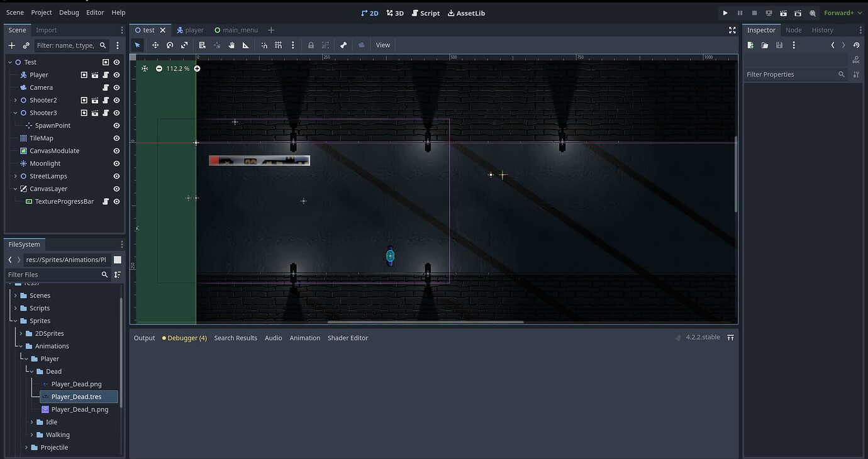Switch to the Shader Editor panel
The height and width of the screenshot is (459, 868).
click(347, 338)
